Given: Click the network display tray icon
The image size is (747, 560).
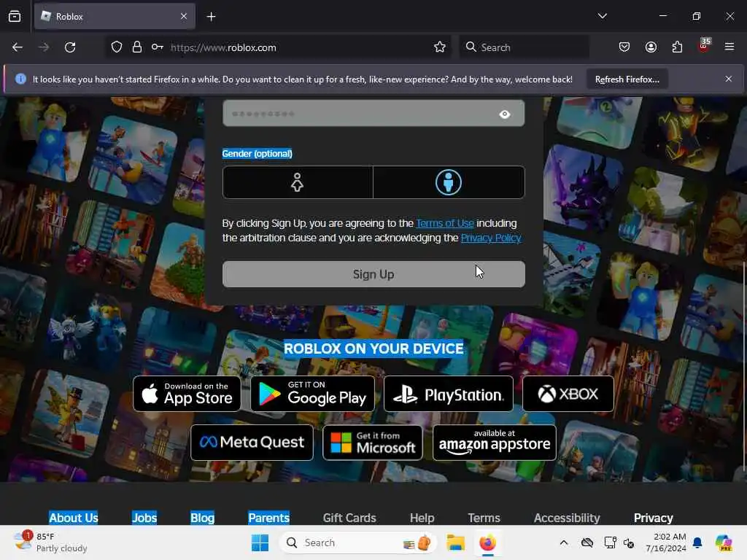Looking at the screenshot, I should (610, 542).
